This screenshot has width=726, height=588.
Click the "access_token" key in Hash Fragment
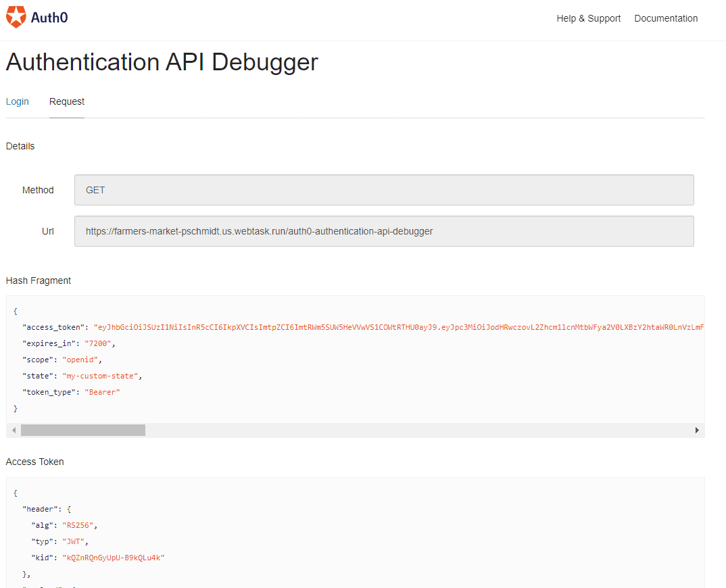tap(53, 327)
